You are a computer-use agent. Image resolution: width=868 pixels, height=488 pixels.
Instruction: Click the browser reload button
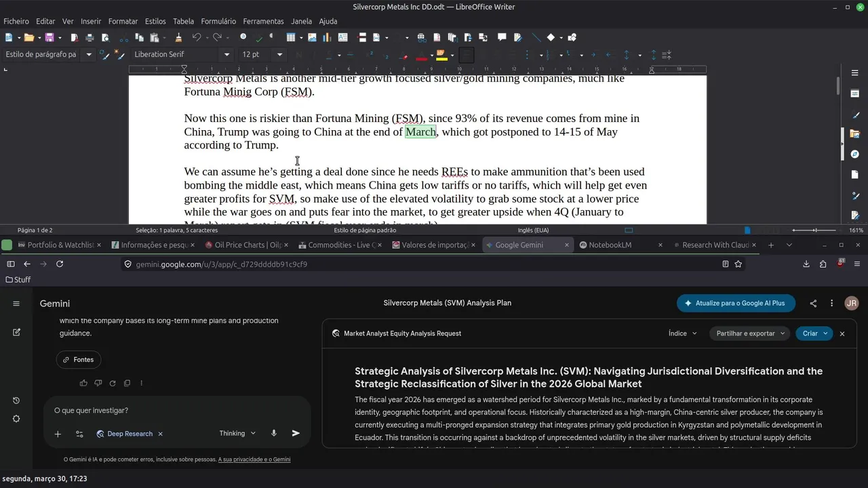(60, 264)
